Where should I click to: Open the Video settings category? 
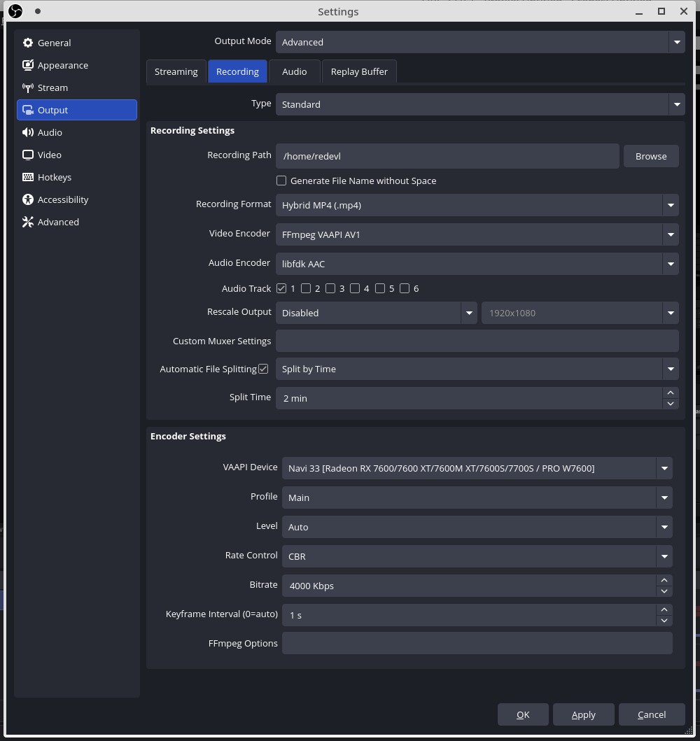coord(77,155)
